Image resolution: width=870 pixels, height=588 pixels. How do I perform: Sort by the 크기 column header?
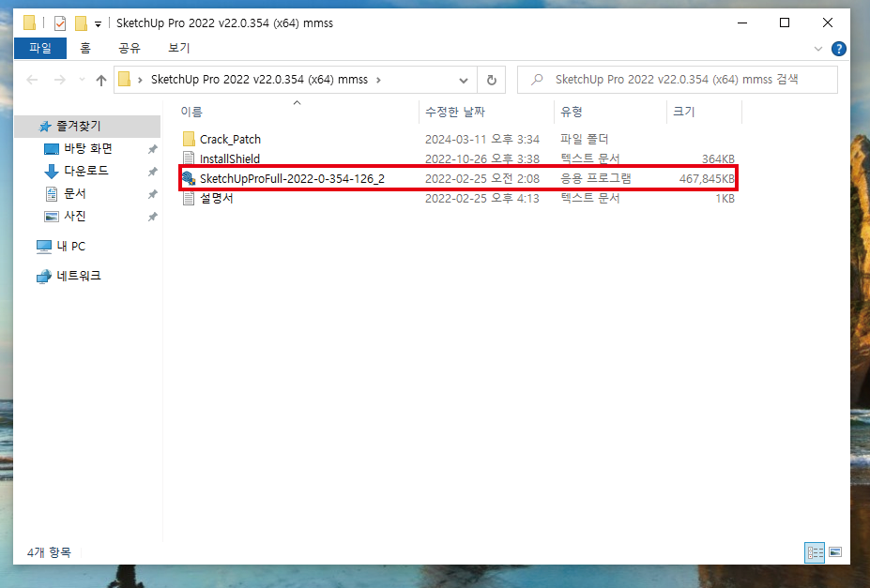coord(704,112)
